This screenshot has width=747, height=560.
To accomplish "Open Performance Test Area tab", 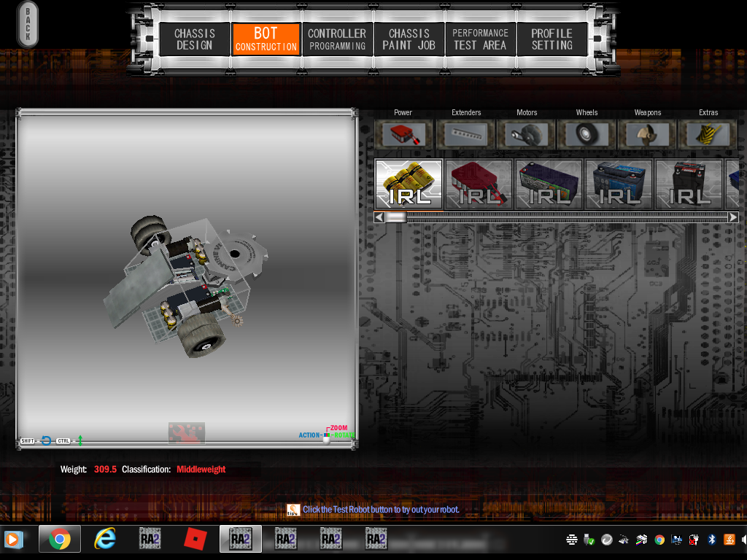I will (x=480, y=39).
